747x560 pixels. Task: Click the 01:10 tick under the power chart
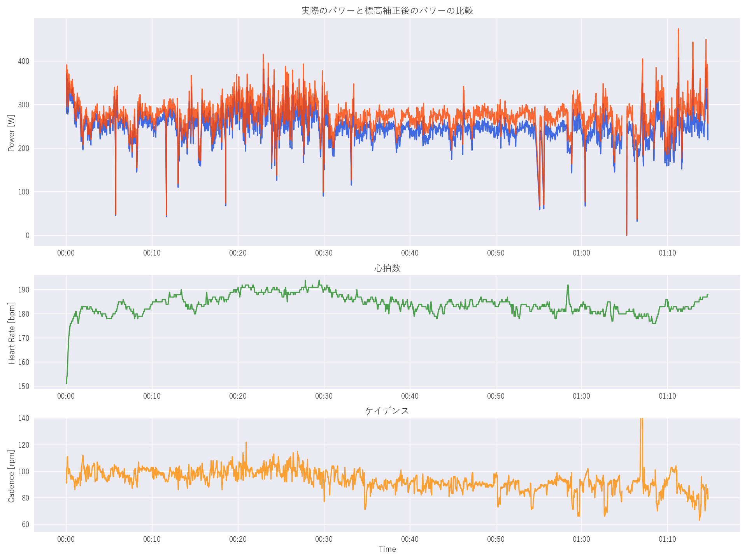click(x=667, y=253)
